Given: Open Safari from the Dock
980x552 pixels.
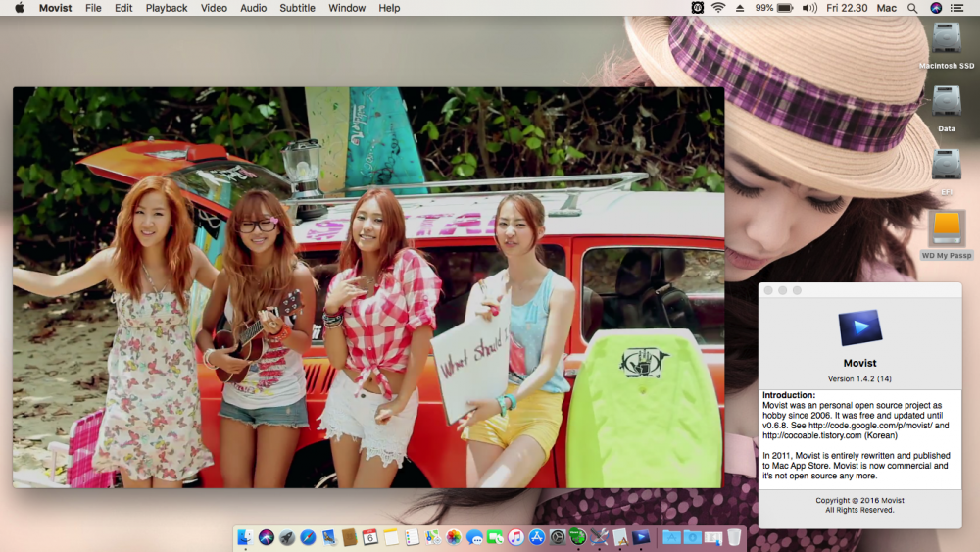Looking at the screenshot, I should (308, 537).
